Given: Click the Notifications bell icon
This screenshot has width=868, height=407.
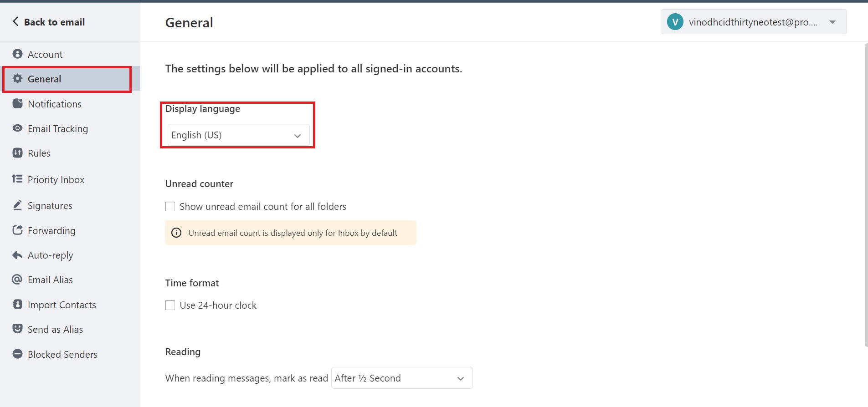Looking at the screenshot, I should coord(17,104).
